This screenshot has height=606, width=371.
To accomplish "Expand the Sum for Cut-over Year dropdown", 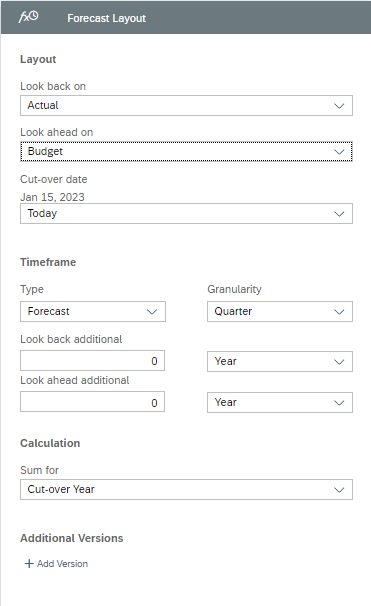I will tap(186, 489).
